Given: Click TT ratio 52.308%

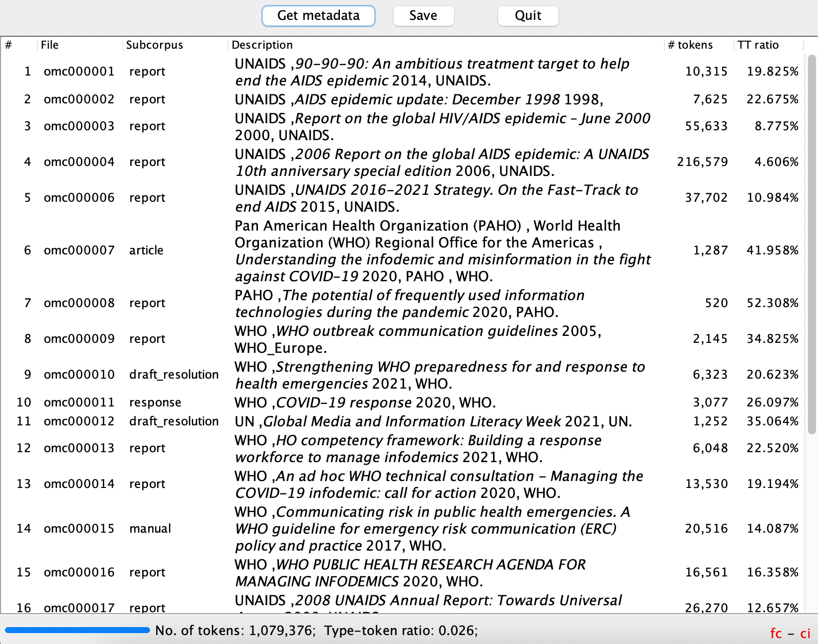Looking at the screenshot, I should pos(773,303).
